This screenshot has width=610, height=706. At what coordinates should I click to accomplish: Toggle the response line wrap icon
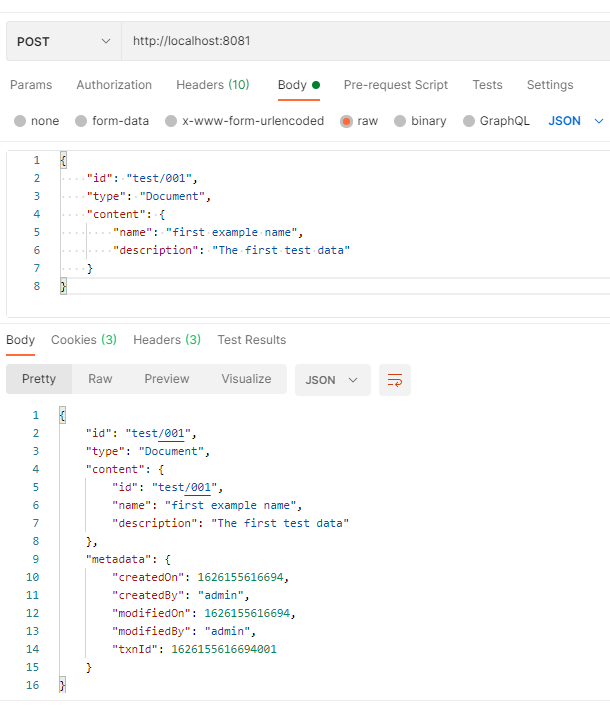click(x=395, y=380)
